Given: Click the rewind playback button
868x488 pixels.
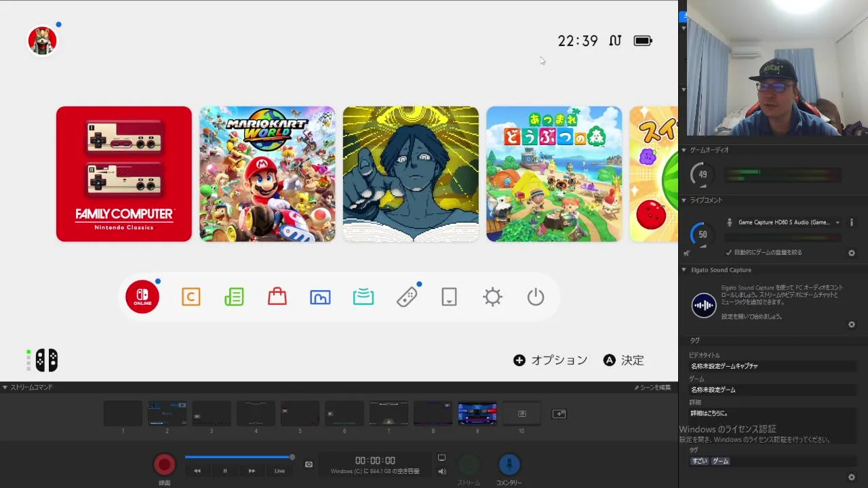Looking at the screenshot, I should (197, 471).
